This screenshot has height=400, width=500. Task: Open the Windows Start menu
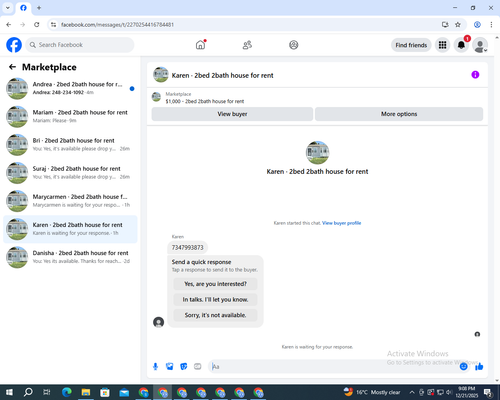point(9,392)
